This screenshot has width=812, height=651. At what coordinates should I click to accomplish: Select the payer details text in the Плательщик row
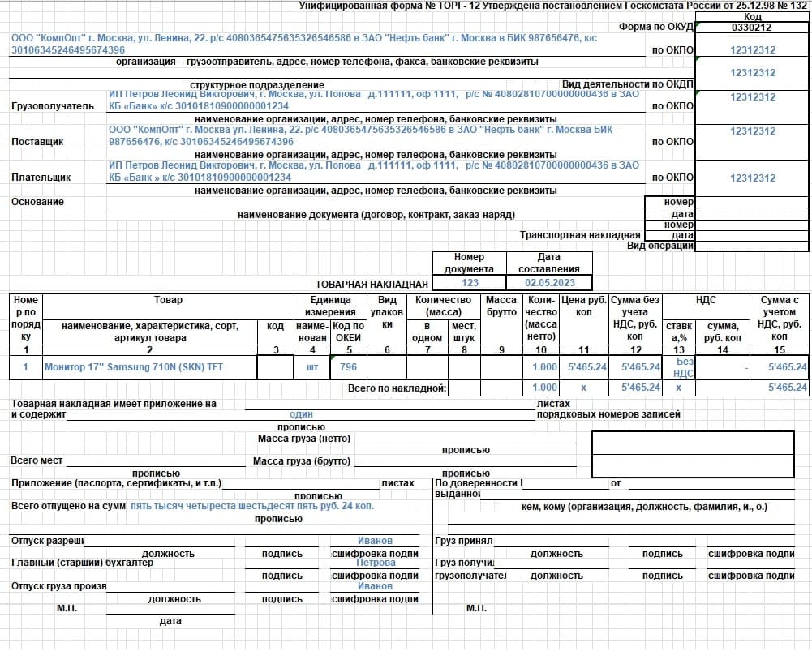pyautogui.click(x=374, y=171)
